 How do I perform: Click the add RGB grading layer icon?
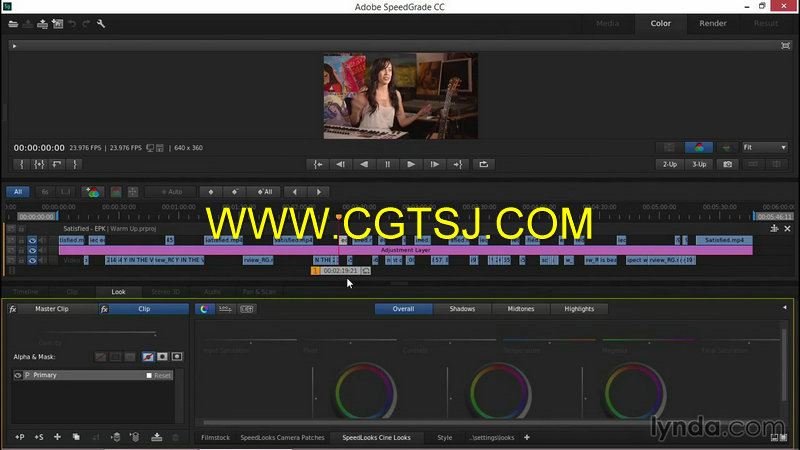coord(93,192)
